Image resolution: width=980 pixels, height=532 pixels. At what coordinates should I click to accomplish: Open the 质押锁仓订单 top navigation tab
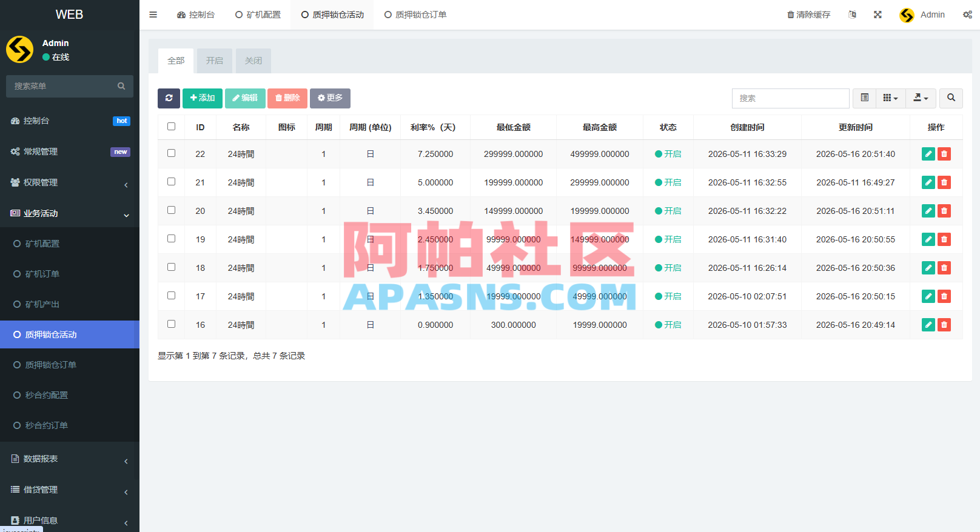point(415,15)
